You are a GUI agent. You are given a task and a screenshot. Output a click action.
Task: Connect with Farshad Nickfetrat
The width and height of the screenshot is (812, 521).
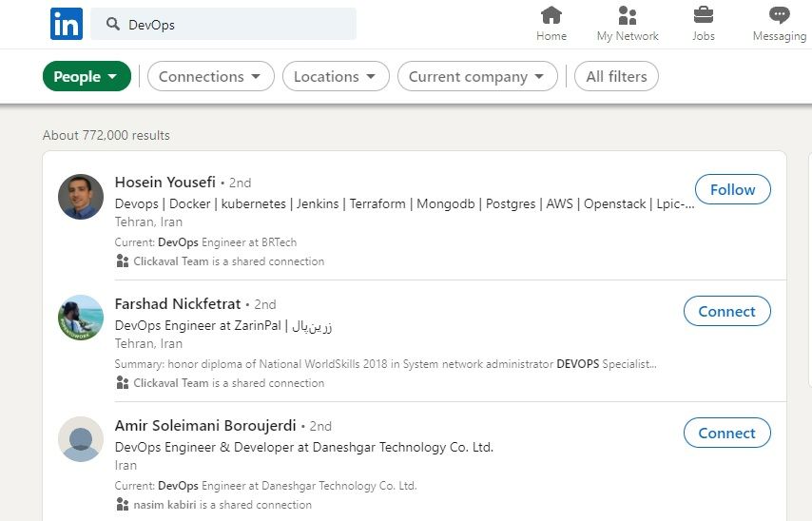tap(726, 311)
